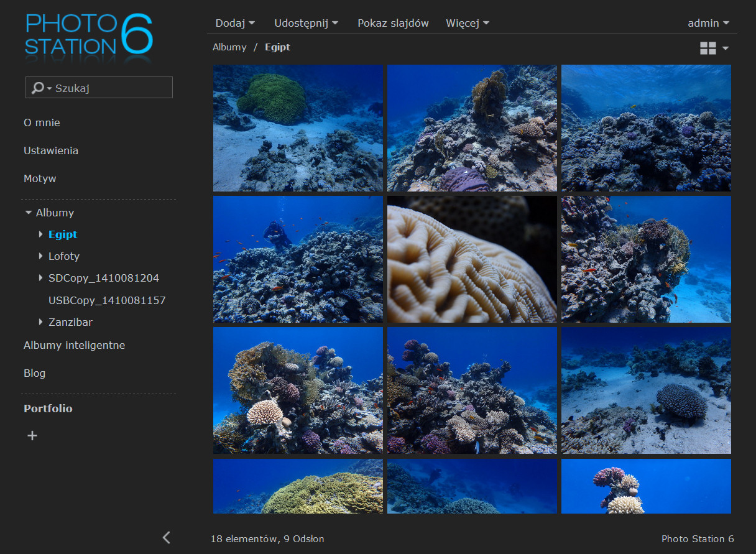This screenshot has height=554, width=756.
Task: Collapse the sidebar with the left chevron
Action: 166,538
